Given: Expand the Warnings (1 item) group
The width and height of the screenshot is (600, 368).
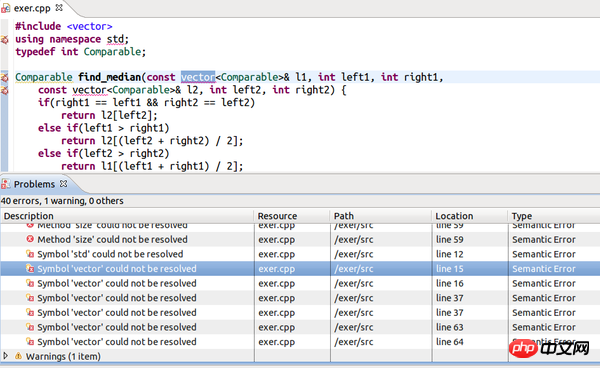Looking at the screenshot, I should click(x=5, y=356).
